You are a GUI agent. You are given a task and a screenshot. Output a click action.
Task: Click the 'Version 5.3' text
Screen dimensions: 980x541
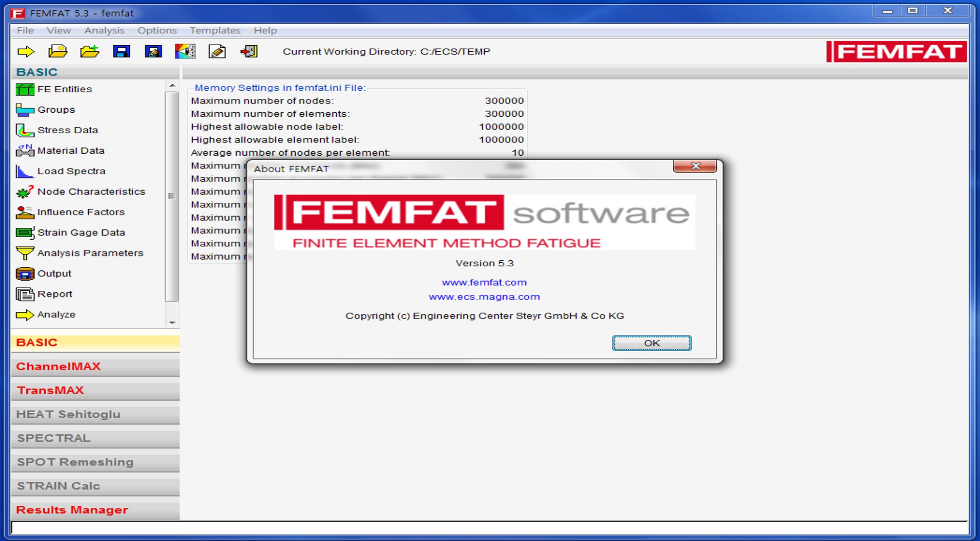pos(485,264)
